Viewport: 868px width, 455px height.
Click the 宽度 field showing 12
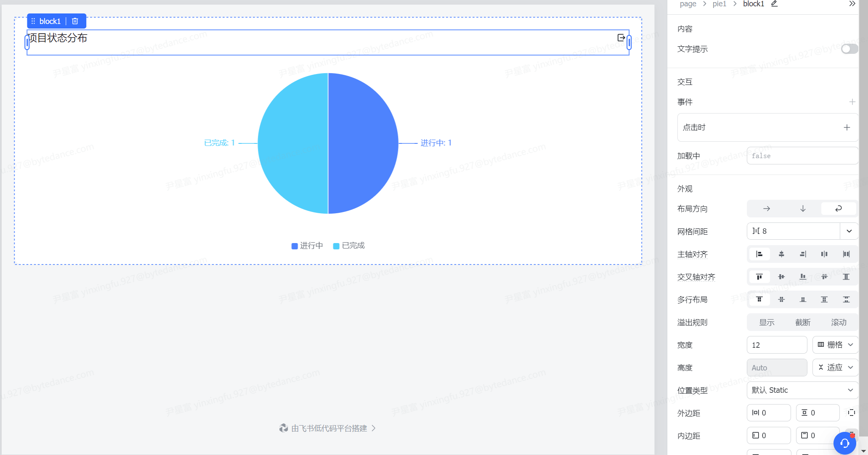coord(777,345)
